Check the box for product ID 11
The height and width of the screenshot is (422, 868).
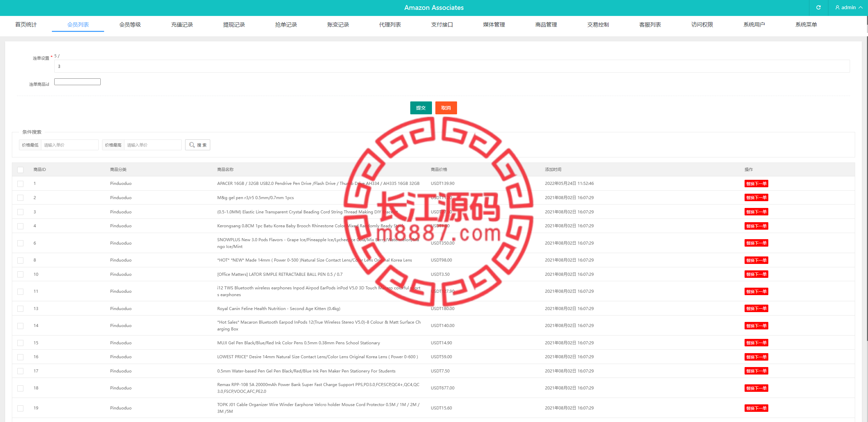click(x=20, y=291)
